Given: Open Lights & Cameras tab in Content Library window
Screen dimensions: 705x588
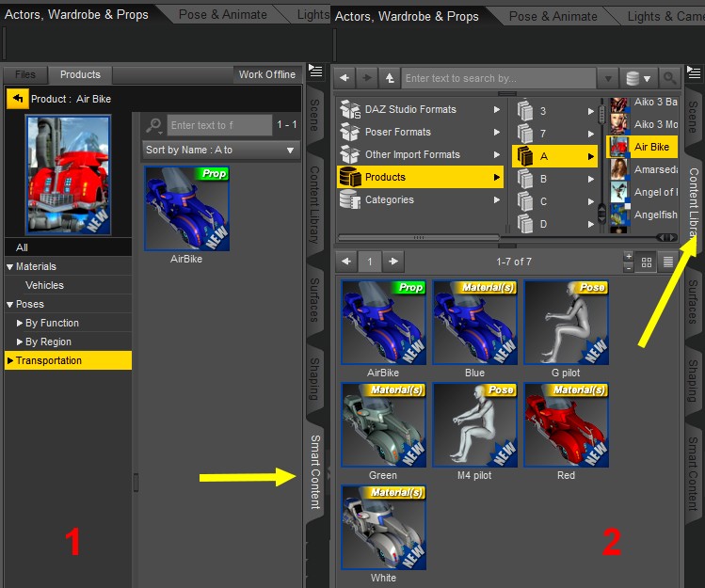Looking at the screenshot, I should point(665,16).
